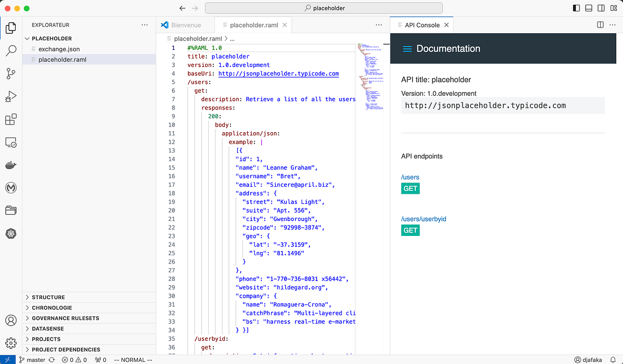Open the Run and Debug panel
The image size is (623, 364).
[x=10, y=96]
